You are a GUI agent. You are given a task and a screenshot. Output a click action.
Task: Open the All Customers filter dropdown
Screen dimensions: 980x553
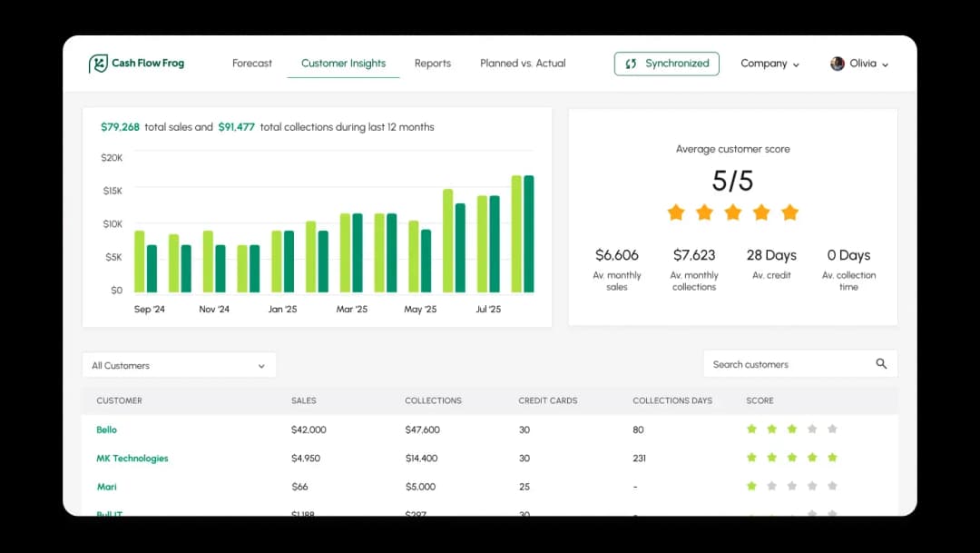click(x=179, y=365)
